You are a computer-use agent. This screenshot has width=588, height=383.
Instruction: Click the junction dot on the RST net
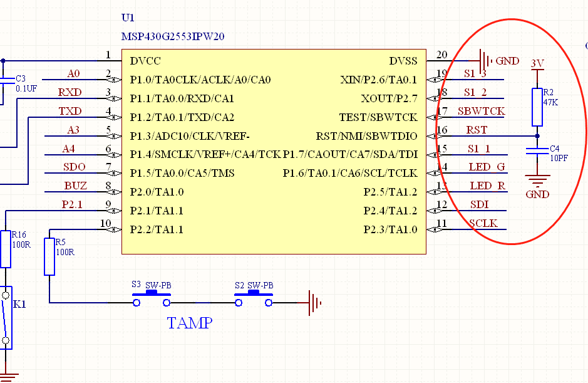(x=537, y=136)
